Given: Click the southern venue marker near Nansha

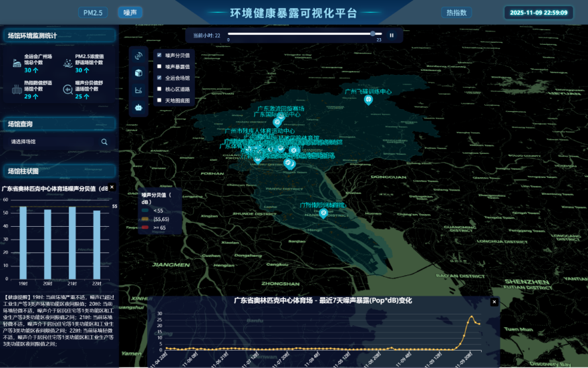Looking at the screenshot, I should pos(323,213).
